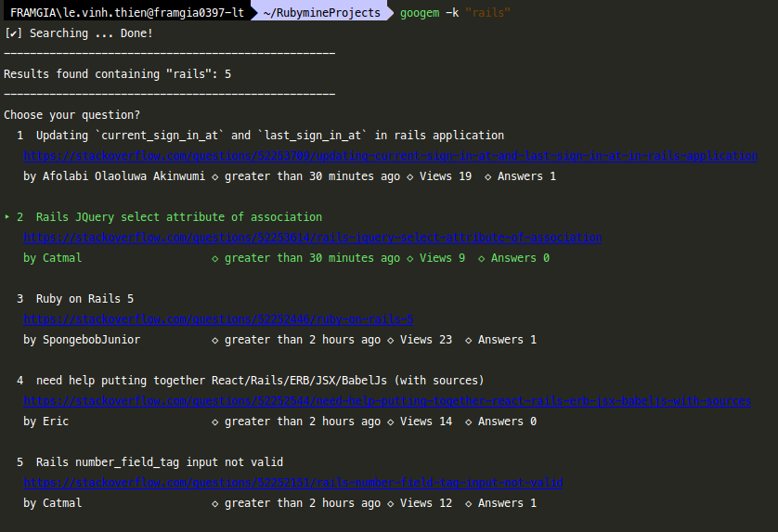
Task: Click Views 23 on question 3
Action: pyautogui.click(x=426, y=340)
